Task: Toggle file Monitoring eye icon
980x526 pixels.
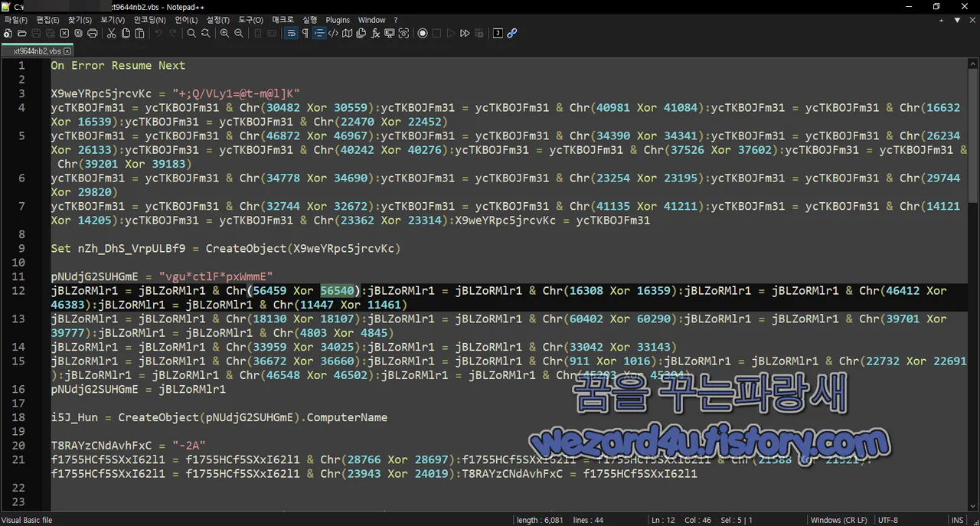Action: pyautogui.click(x=403, y=34)
